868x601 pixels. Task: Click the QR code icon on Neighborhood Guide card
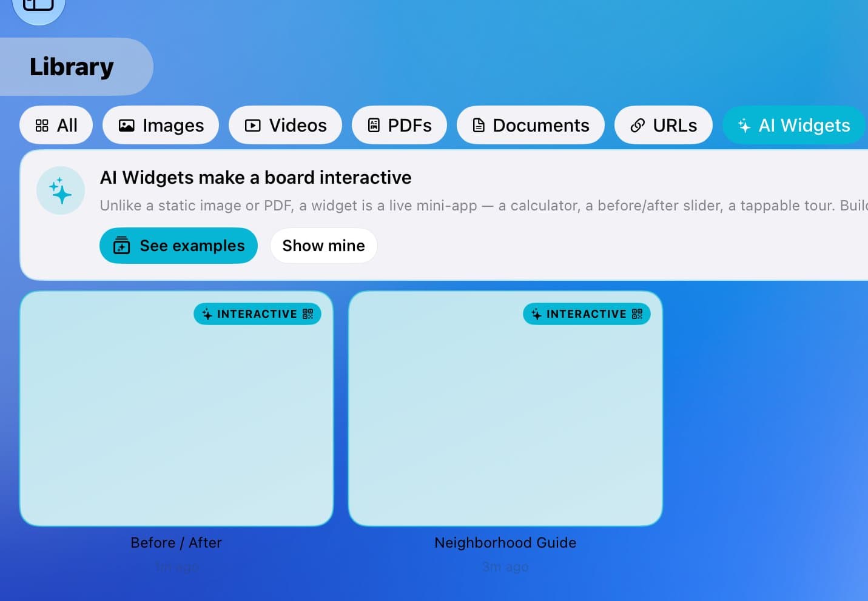point(637,314)
